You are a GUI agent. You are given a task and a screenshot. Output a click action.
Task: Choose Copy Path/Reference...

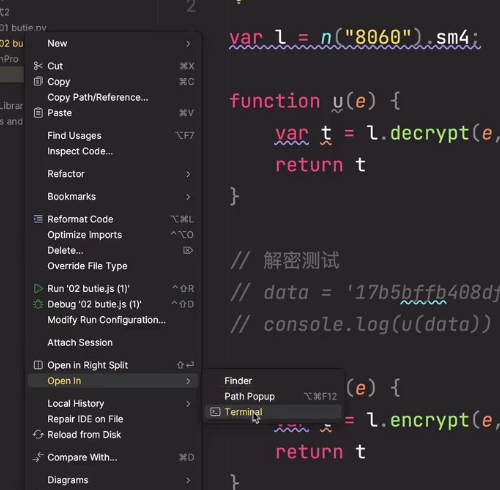coord(113,97)
